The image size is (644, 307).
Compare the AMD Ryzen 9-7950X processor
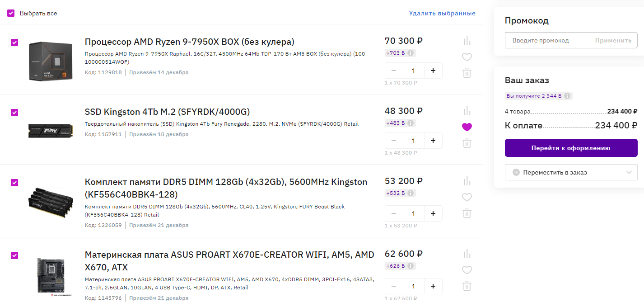(x=467, y=41)
